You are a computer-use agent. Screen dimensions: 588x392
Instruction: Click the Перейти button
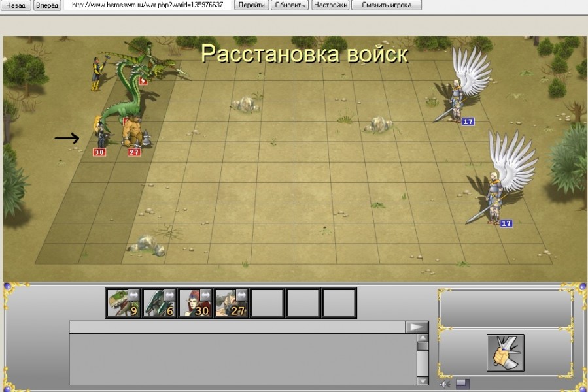[x=252, y=5]
